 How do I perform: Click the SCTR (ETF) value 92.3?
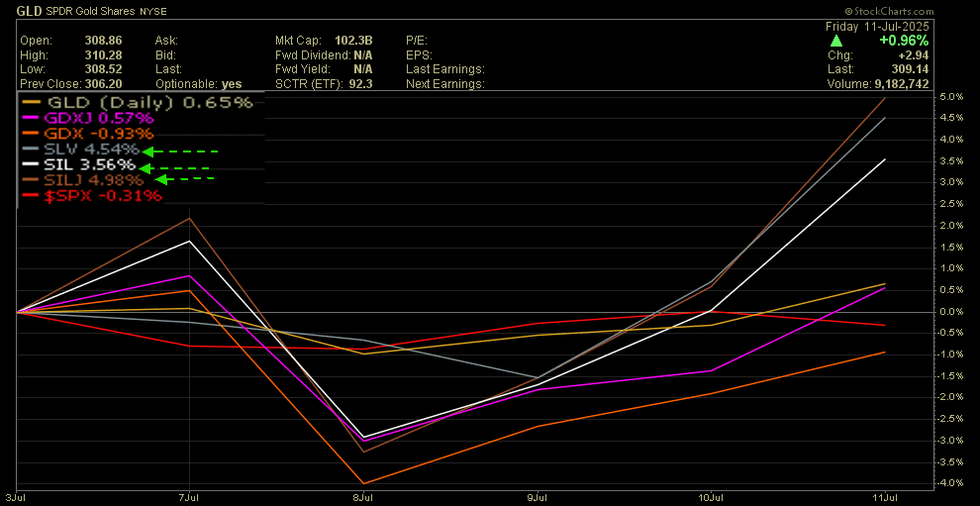click(x=361, y=84)
